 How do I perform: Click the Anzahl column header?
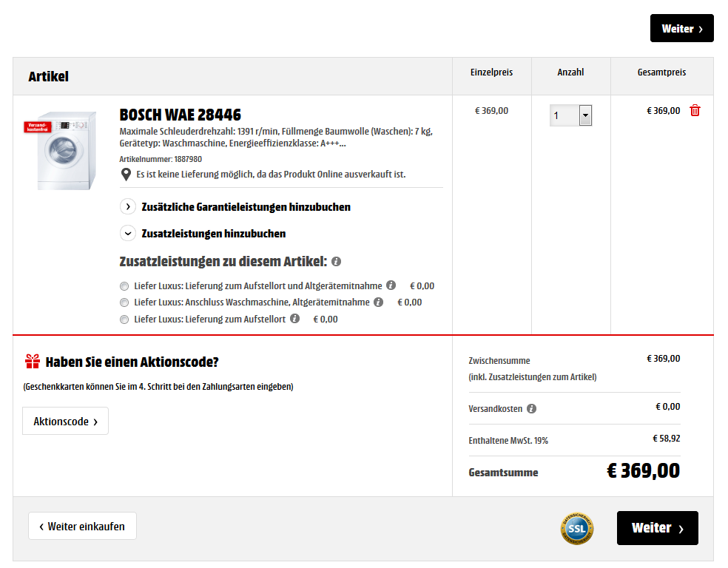570,72
